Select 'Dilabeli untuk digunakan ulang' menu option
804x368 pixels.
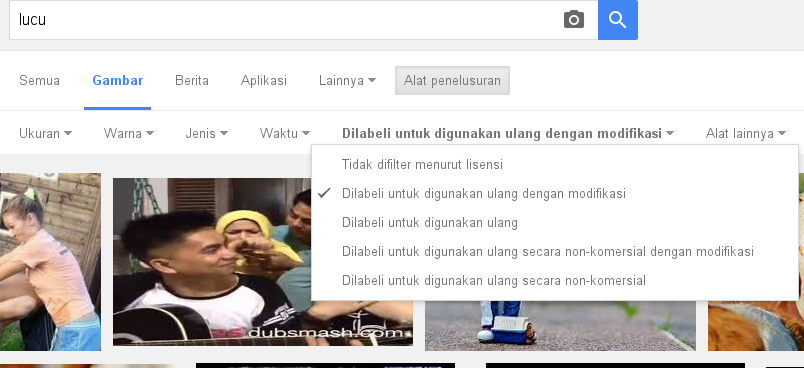click(x=555, y=222)
